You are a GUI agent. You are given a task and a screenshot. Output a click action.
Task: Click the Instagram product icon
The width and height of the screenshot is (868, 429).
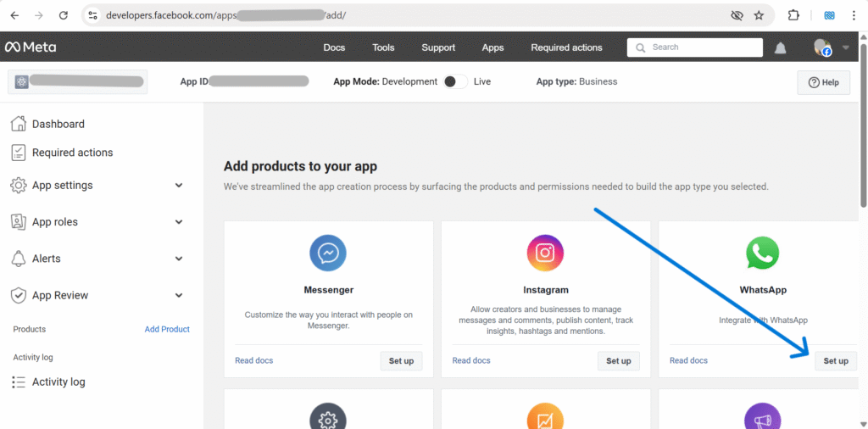545,253
